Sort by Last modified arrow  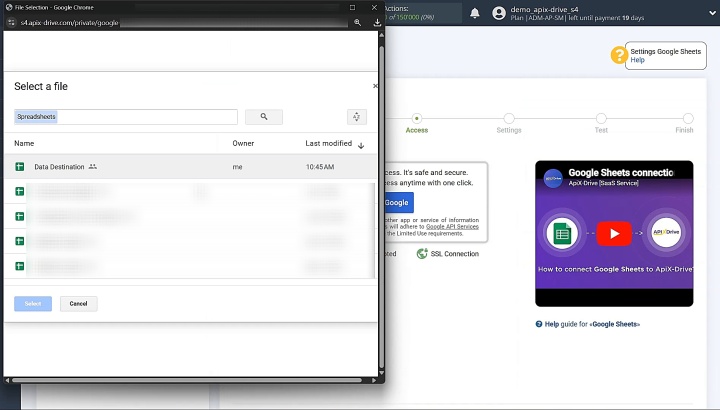(x=361, y=146)
